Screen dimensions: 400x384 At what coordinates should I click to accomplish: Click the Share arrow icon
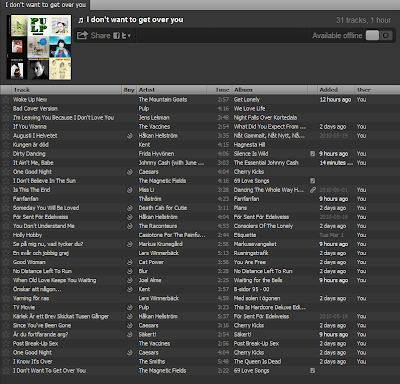82,35
